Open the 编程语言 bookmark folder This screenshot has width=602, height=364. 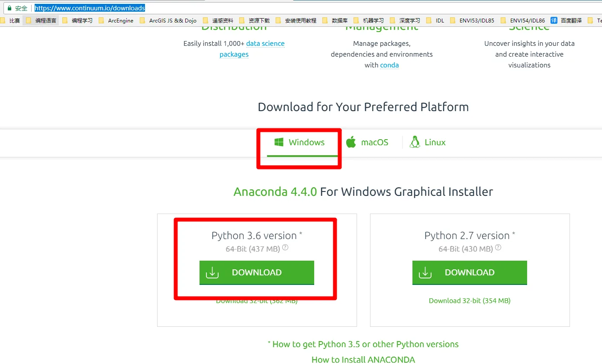coord(41,20)
